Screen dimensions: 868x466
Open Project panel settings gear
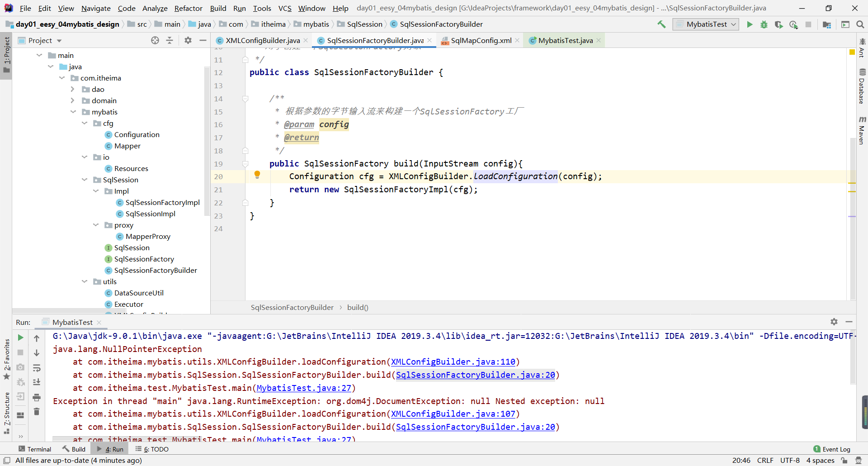click(188, 40)
